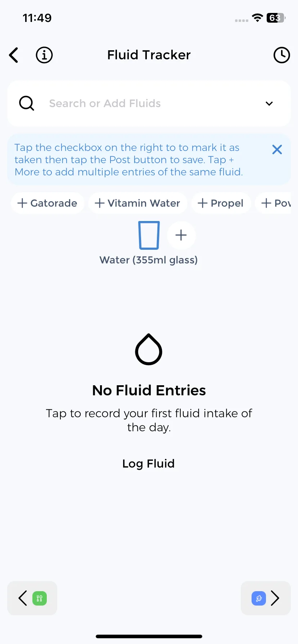The width and height of the screenshot is (298, 644).
Task: Add another water glass with plus
Action: click(x=181, y=235)
